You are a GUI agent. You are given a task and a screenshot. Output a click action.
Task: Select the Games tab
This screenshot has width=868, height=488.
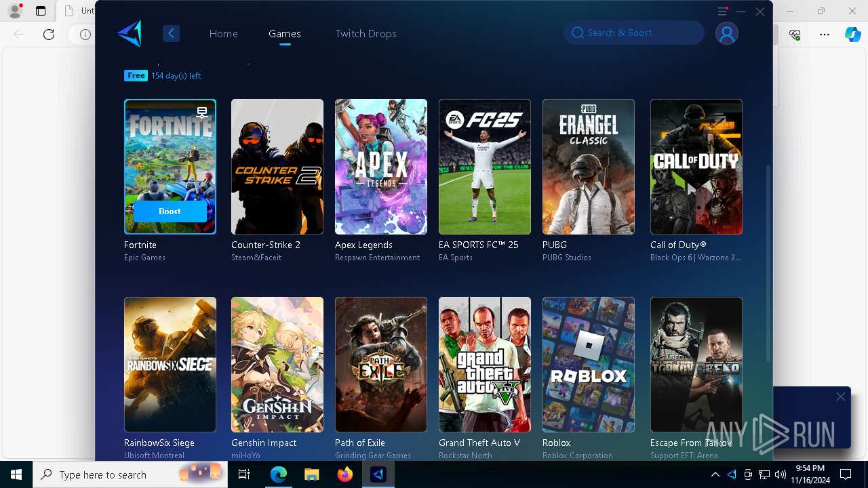click(285, 33)
